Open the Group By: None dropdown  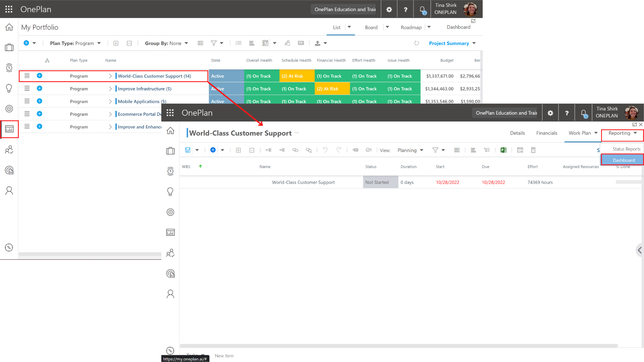click(x=166, y=43)
